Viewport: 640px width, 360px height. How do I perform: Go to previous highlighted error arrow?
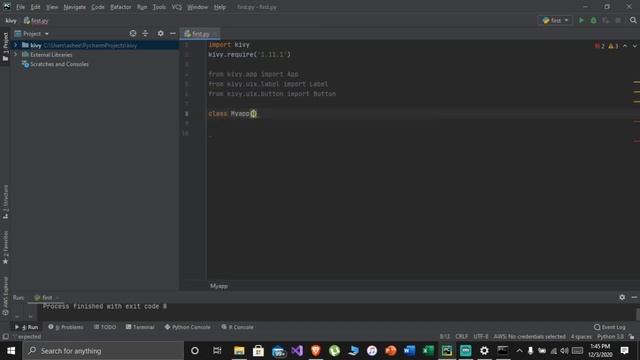625,46
